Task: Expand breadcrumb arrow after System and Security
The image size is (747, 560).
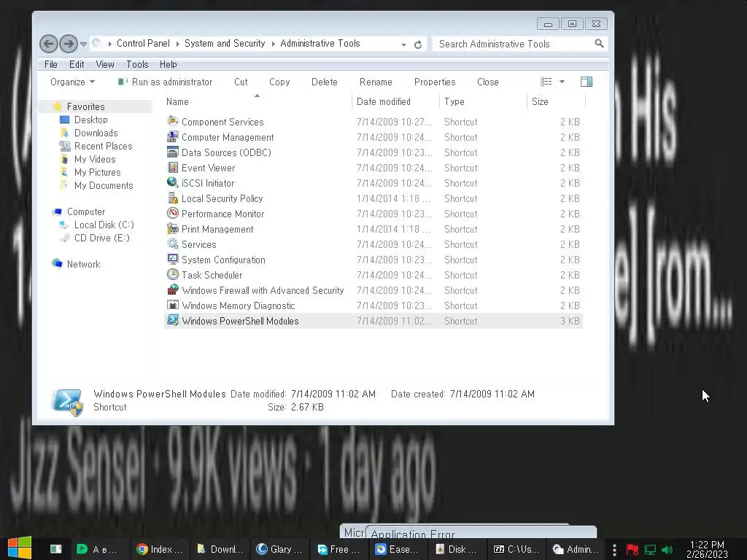Action: (273, 44)
